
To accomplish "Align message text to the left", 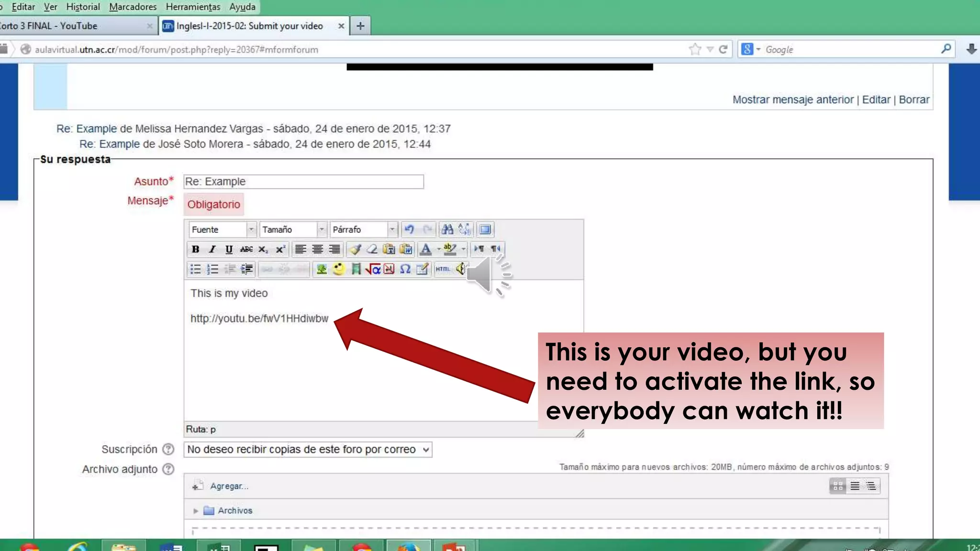I will pyautogui.click(x=301, y=249).
